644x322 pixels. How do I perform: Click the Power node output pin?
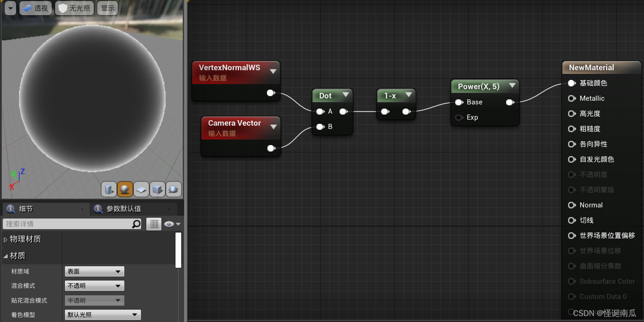[510, 102]
